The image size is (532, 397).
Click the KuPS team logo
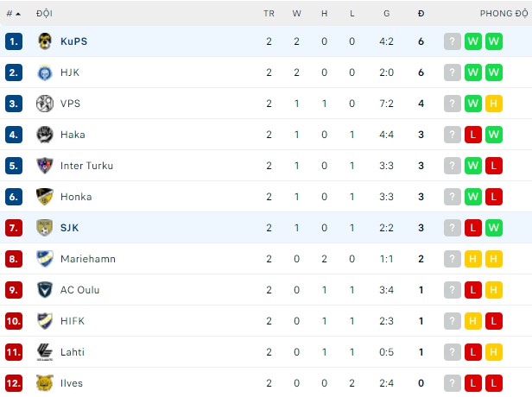45,41
